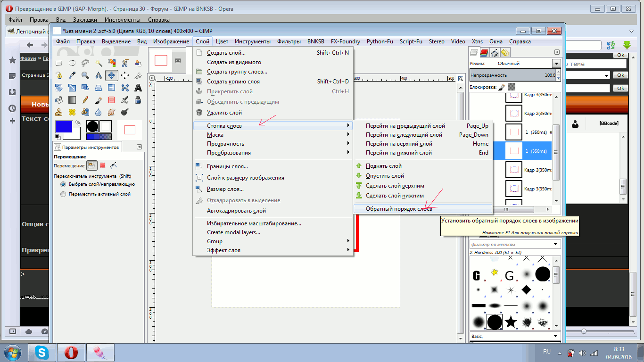
Task: Open Opera's Закладки menu
Action: [85, 20]
